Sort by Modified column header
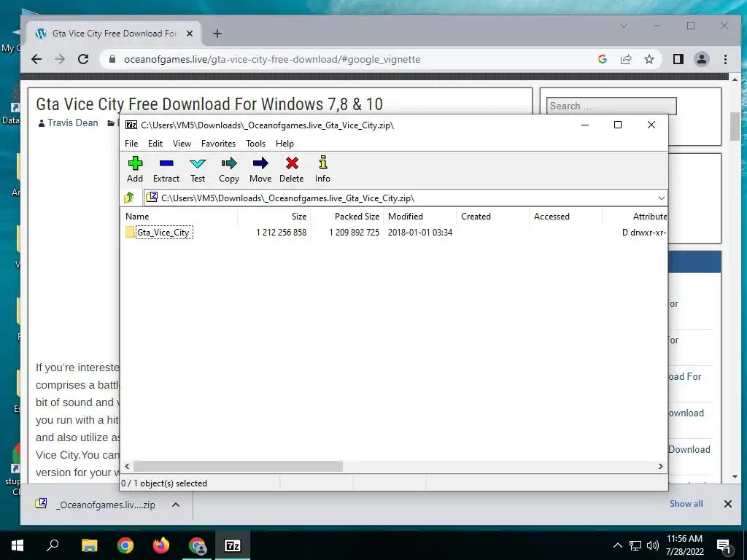The image size is (747, 560). click(x=419, y=216)
